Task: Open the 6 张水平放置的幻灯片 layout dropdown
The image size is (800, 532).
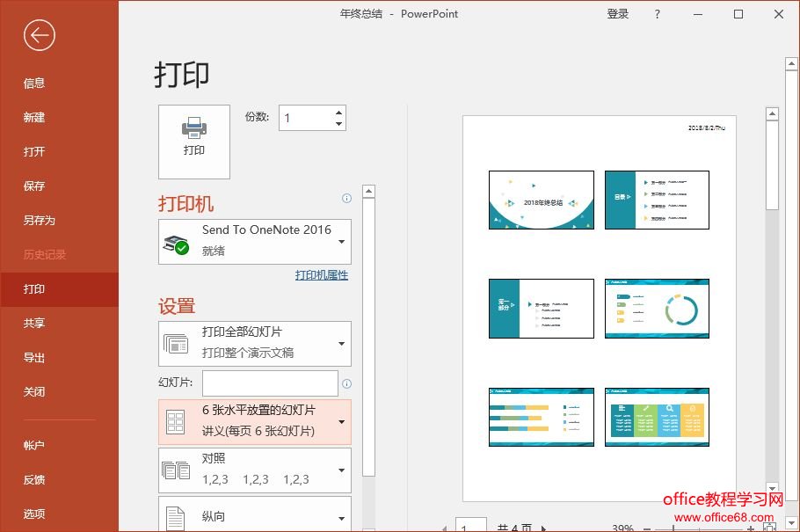Action: pos(341,421)
